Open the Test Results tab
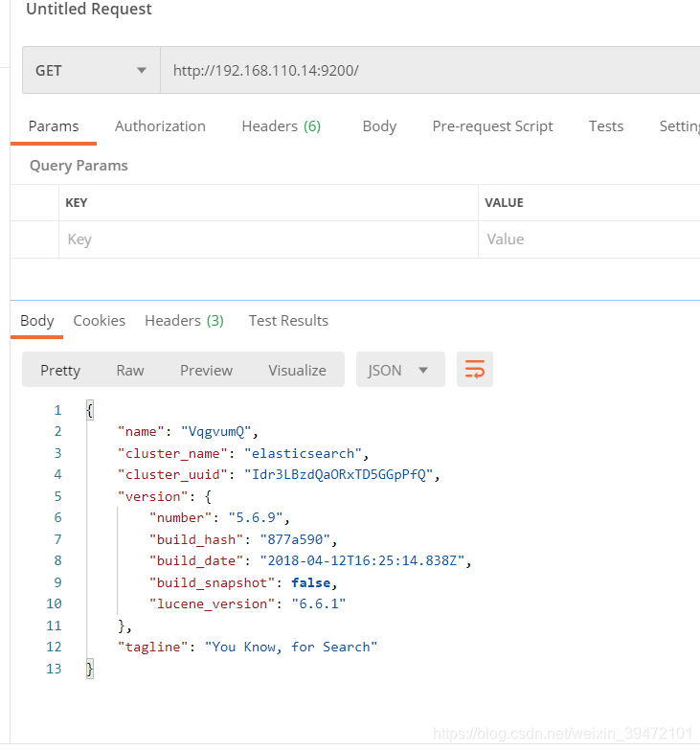The width and height of the screenshot is (700, 751). point(288,321)
